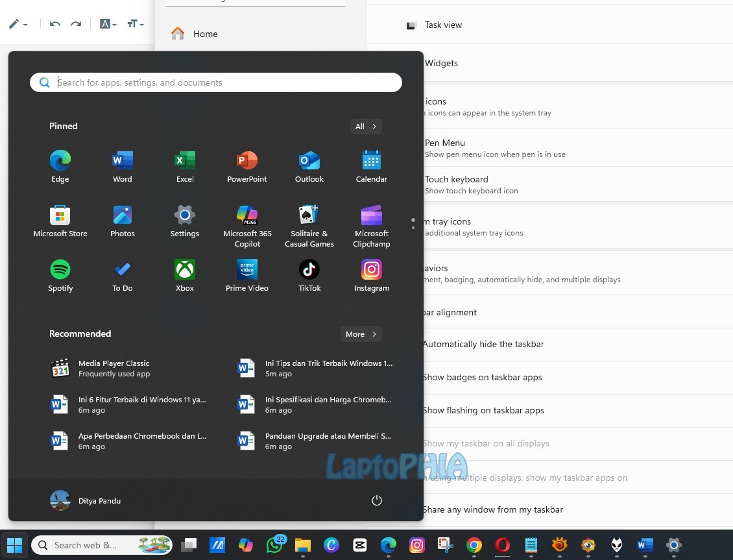The width and height of the screenshot is (733, 560).
Task: Launch Microsoft Clipchamp
Action: click(372, 226)
